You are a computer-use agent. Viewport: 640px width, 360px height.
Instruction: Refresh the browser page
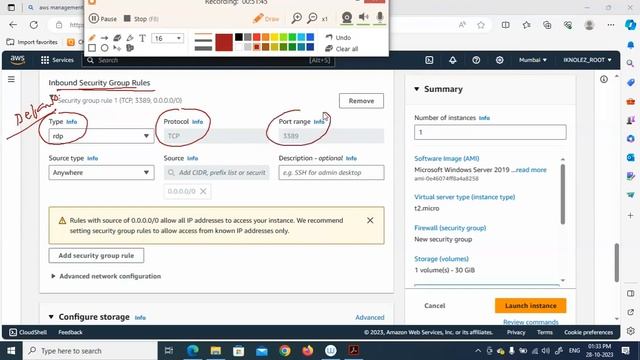34,25
